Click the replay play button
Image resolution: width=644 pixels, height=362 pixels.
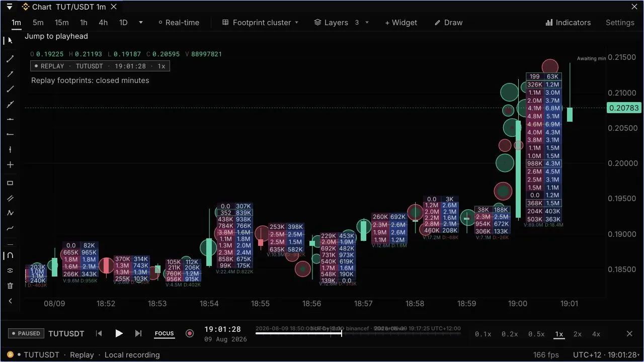pos(119,333)
